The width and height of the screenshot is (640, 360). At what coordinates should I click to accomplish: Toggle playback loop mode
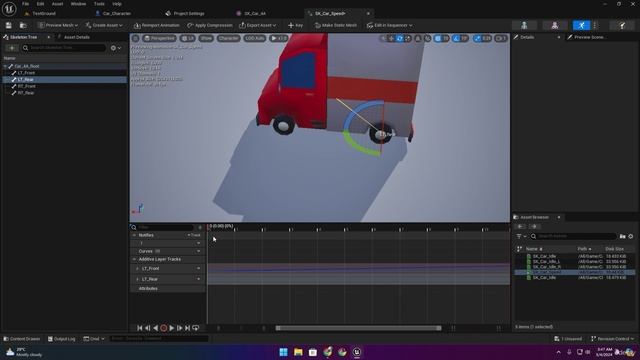pyautogui.click(x=196, y=328)
